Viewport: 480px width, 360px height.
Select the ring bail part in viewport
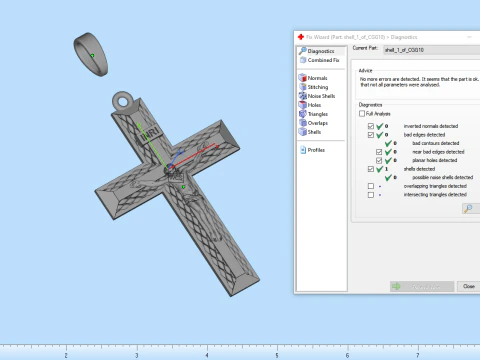91,54
